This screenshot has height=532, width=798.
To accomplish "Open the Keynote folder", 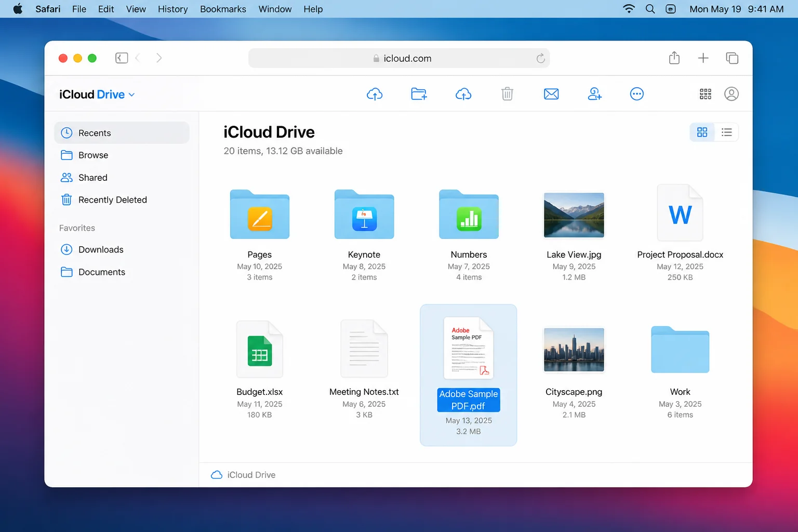I will [364, 214].
